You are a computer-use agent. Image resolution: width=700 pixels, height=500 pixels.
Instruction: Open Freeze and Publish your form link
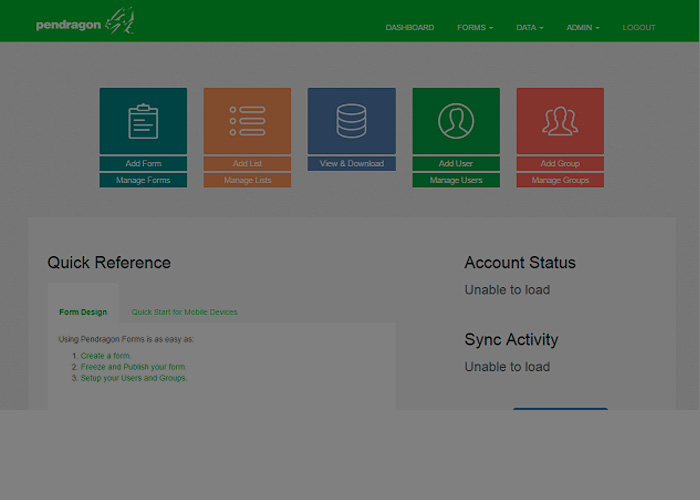[133, 367]
